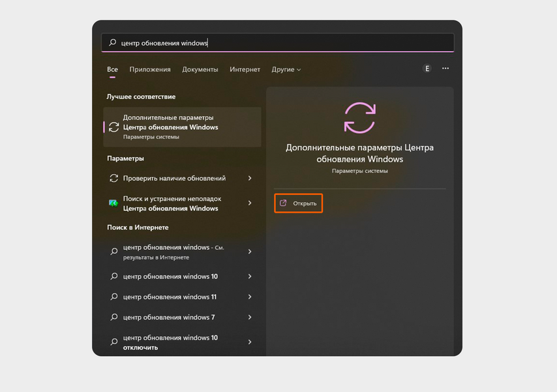
Task: Click the refresh icon beside Проверить наличие обновлений
Action: click(113, 178)
